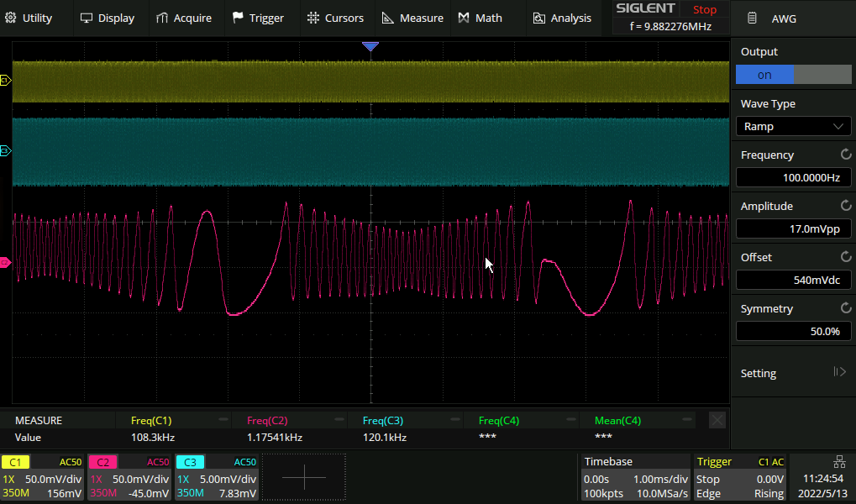Close the measurement bar with the X
This screenshot has width=856, height=504.
pos(717,420)
